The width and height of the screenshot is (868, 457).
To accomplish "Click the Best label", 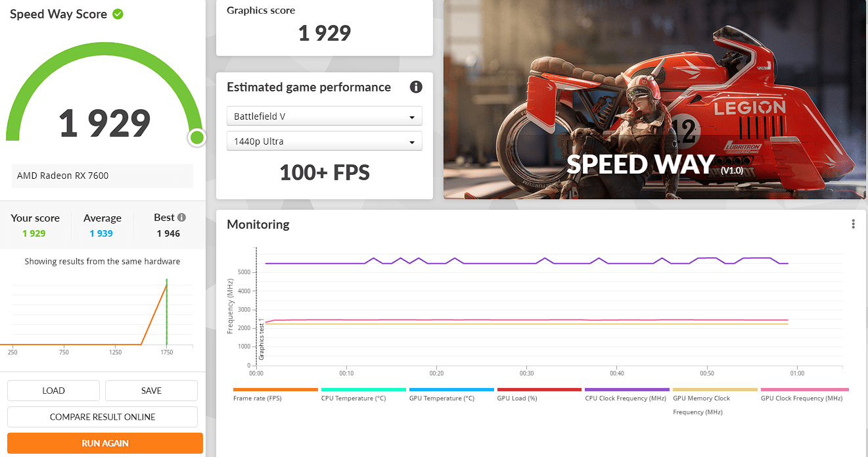I will (x=164, y=218).
